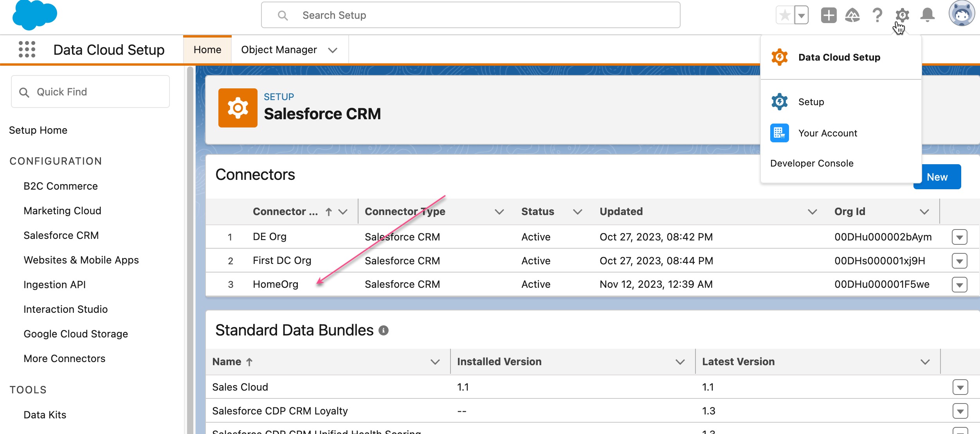Open Installed Version column menu chevron
This screenshot has width=980, height=434.
coord(680,362)
